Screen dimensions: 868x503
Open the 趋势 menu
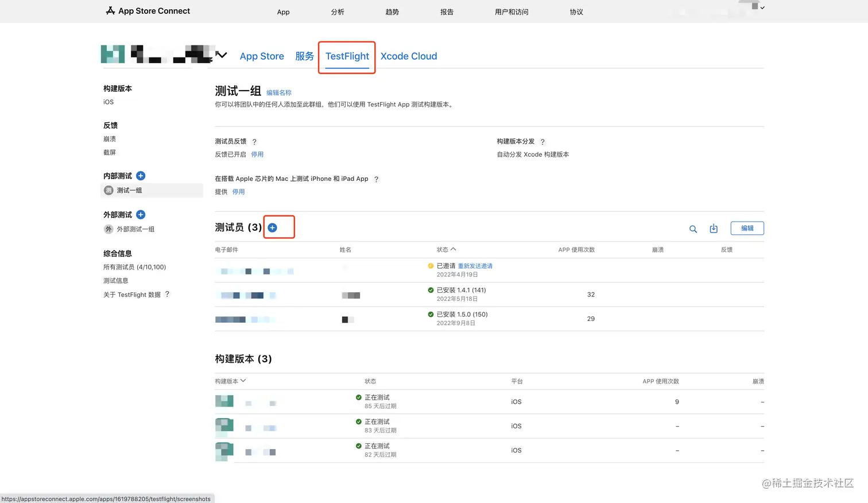point(392,12)
